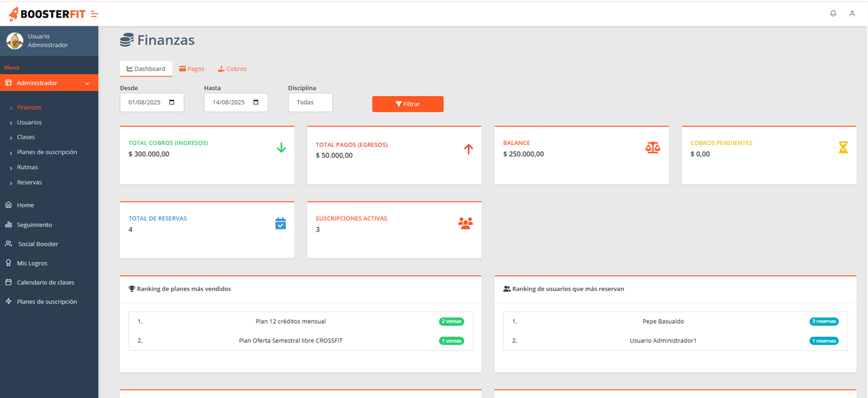The image size is (868, 398).
Task: Click the Usuario Administrador avatar
Action: click(15, 41)
